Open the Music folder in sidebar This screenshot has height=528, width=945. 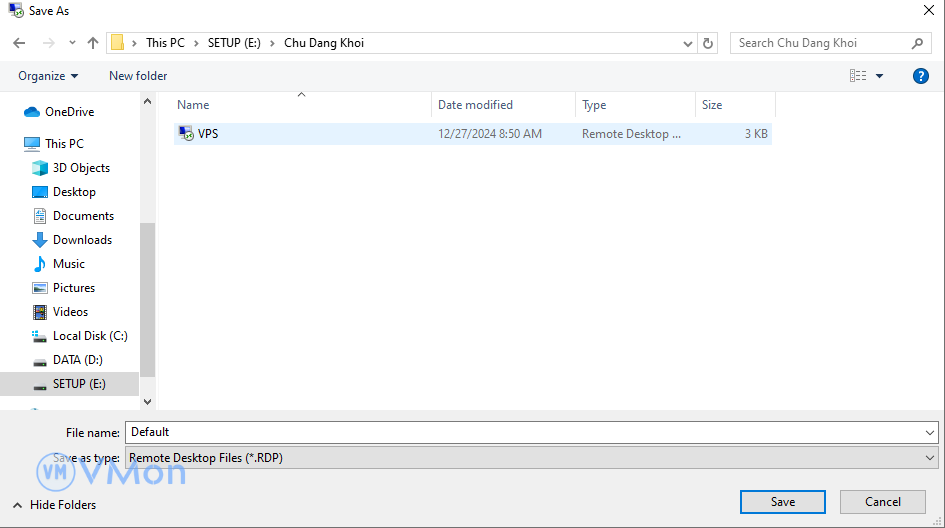(x=68, y=264)
